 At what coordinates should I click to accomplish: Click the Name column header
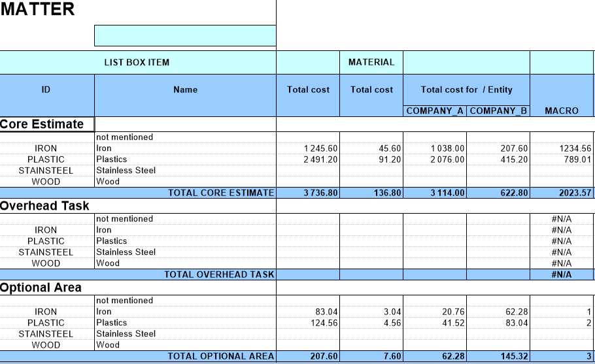pos(185,90)
